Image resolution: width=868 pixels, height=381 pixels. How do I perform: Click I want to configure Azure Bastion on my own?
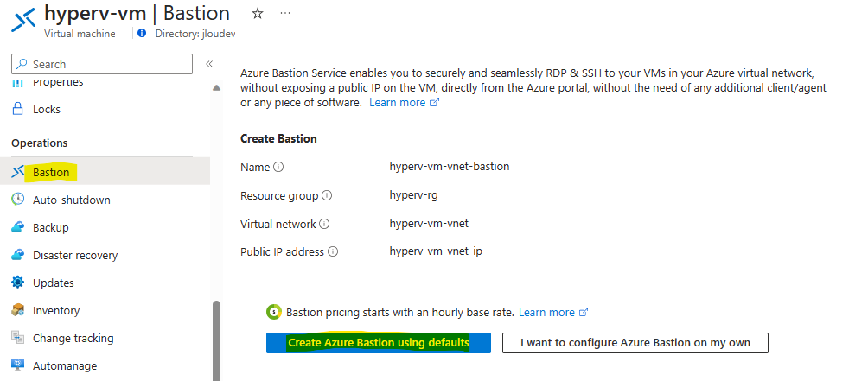pos(635,343)
